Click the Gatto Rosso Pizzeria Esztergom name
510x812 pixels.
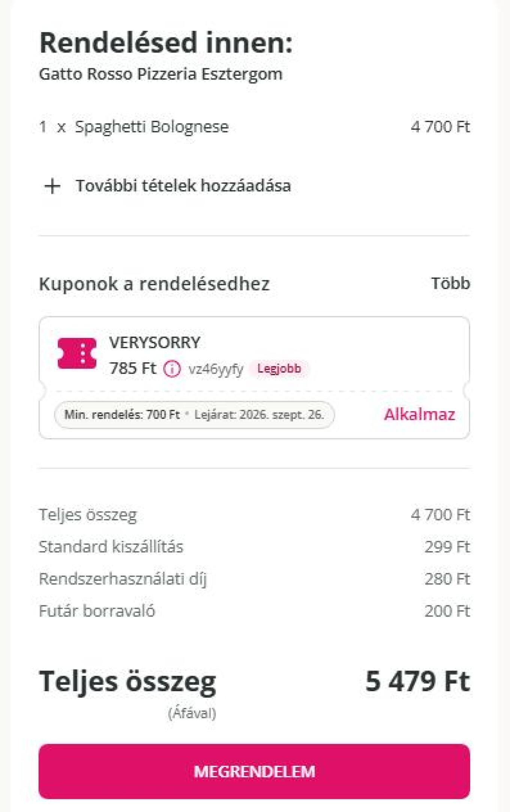tap(160, 74)
